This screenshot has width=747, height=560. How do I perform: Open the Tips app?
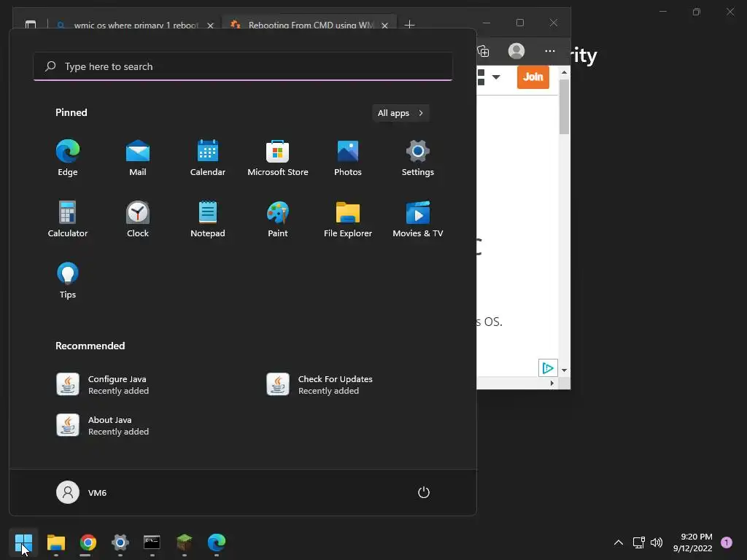pos(68,281)
